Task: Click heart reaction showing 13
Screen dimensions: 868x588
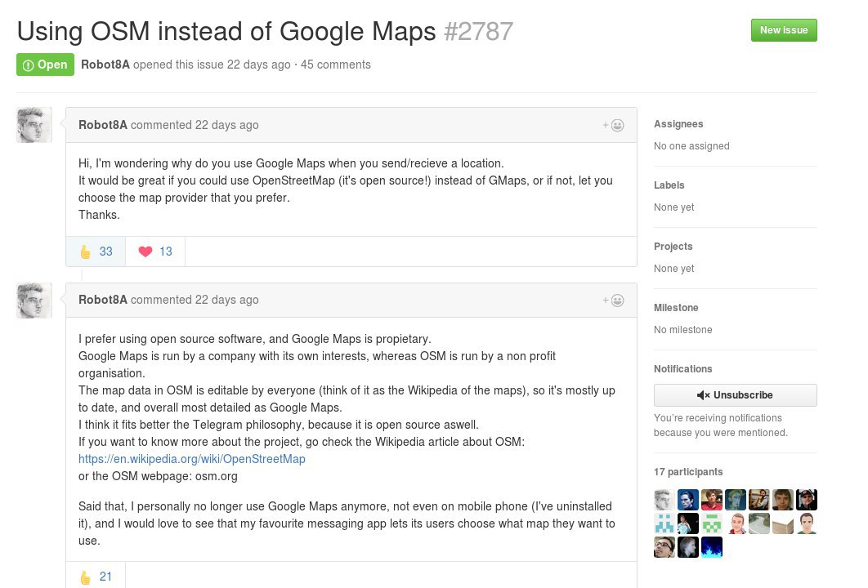Action: coord(155,252)
